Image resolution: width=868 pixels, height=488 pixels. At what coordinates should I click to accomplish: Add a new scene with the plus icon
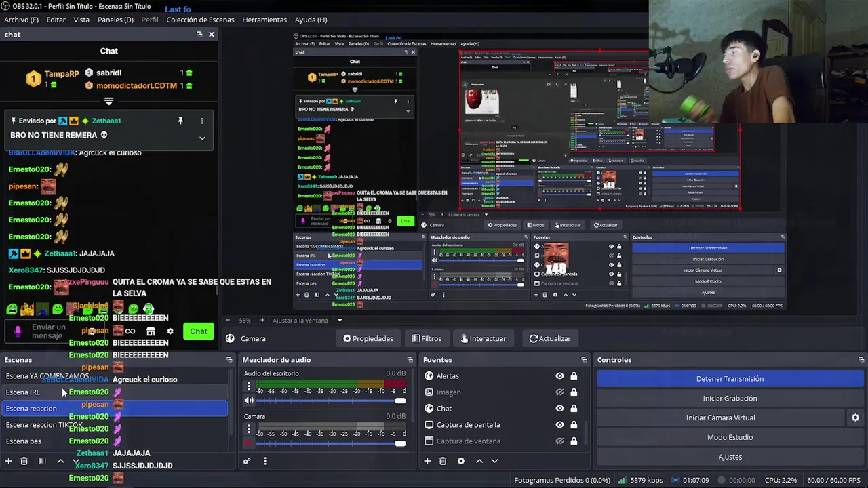click(9, 461)
